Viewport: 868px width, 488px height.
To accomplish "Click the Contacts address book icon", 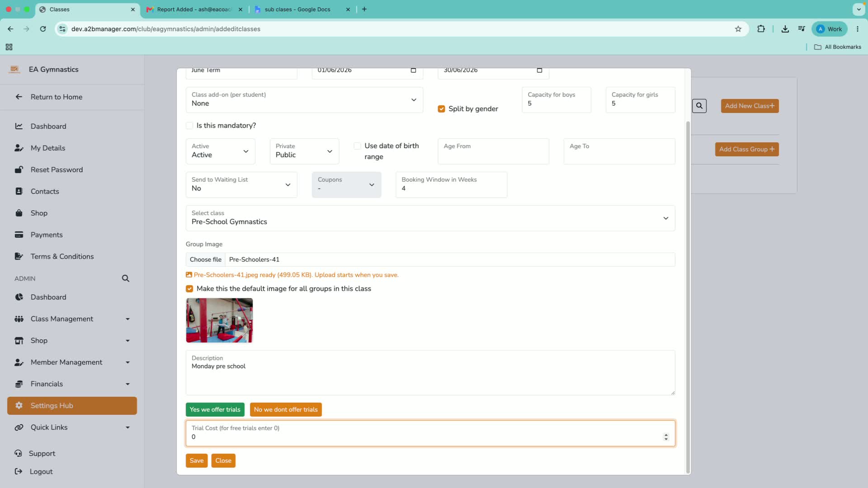I will tap(19, 191).
